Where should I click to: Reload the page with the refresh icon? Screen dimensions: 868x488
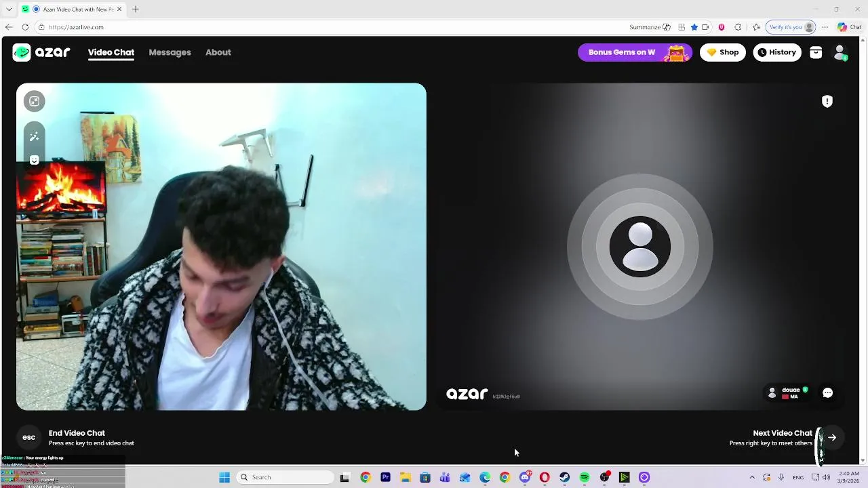coord(25,27)
